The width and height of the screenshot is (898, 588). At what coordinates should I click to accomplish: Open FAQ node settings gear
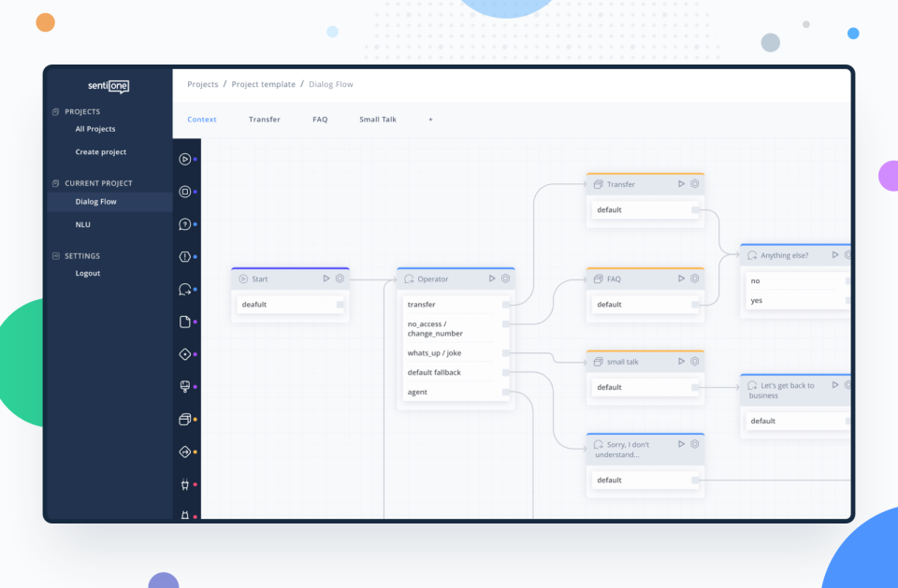click(x=695, y=279)
